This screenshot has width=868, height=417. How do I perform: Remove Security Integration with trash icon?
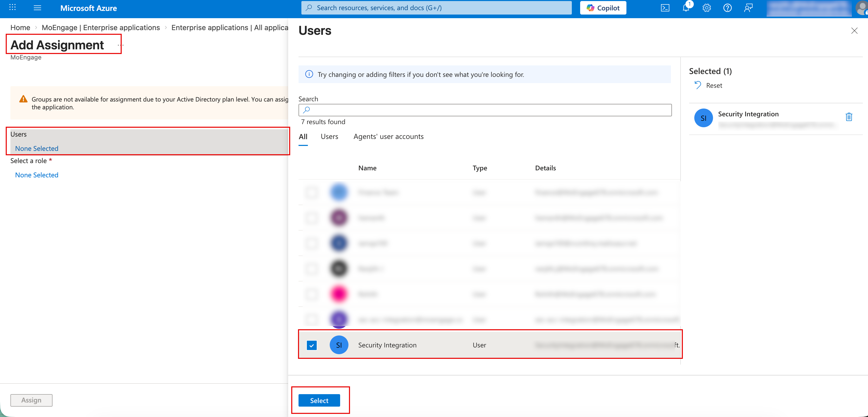(849, 117)
